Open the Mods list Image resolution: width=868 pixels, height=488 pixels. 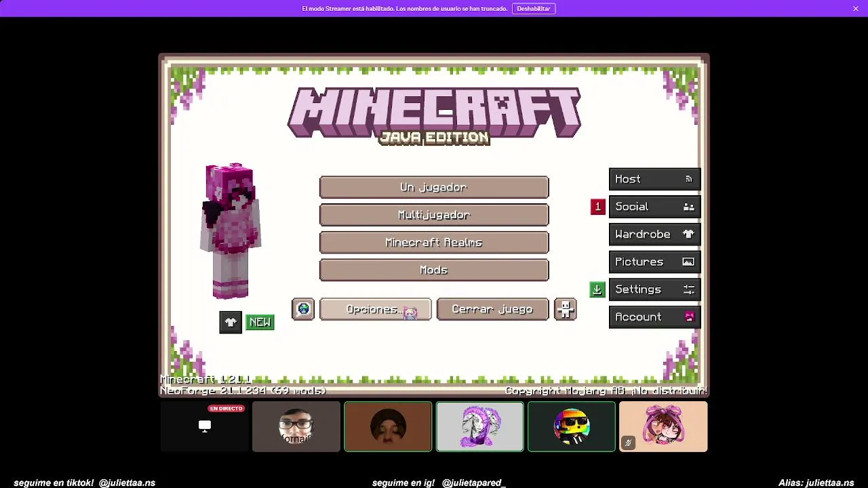[x=434, y=270]
